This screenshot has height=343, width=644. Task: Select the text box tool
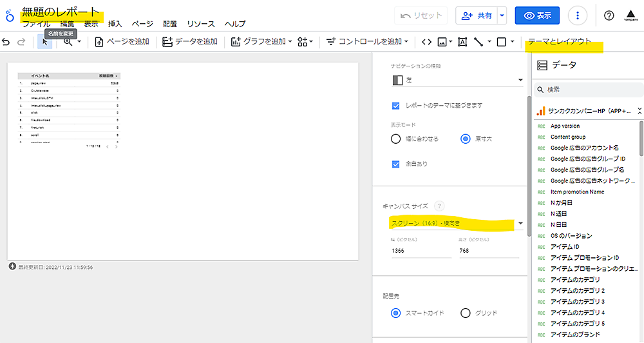click(x=462, y=42)
